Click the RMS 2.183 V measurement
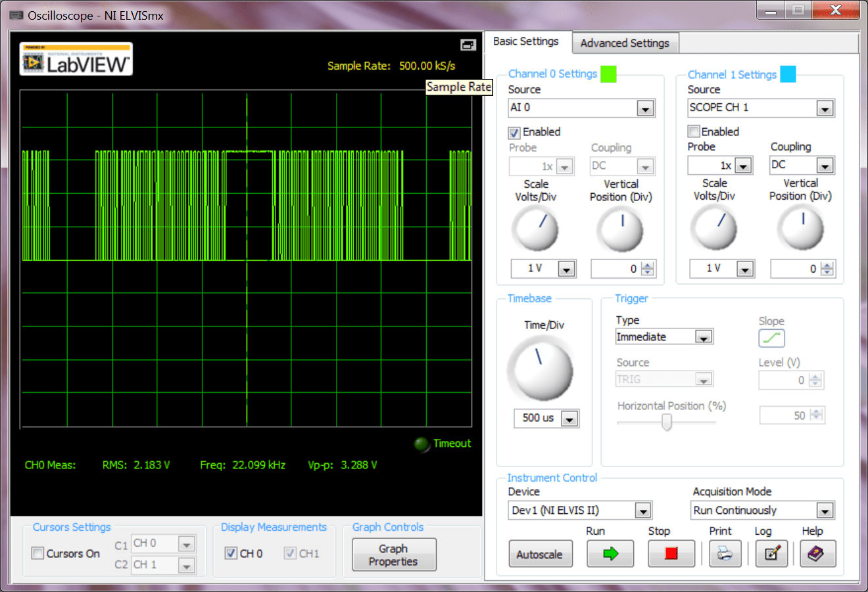Image resolution: width=868 pixels, height=592 pixels. tap(136, 465)
